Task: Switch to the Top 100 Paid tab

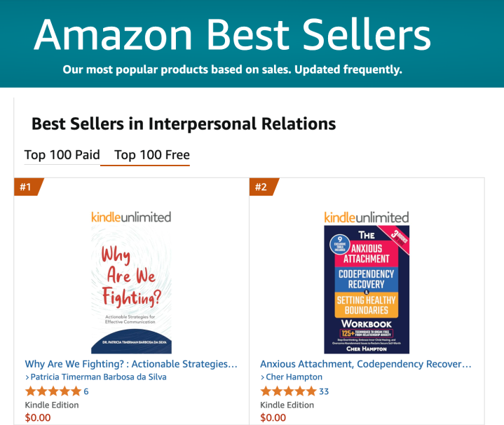Action: click(x=62, y=155)
